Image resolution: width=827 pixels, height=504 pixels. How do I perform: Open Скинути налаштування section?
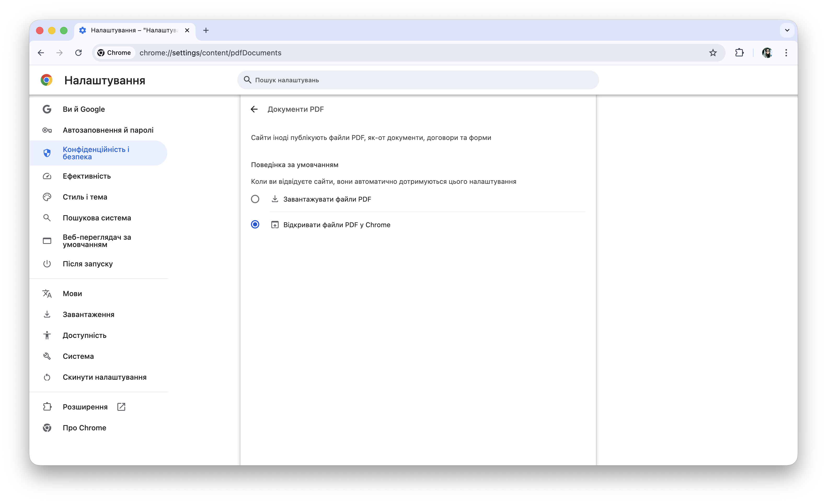point(104,377)
